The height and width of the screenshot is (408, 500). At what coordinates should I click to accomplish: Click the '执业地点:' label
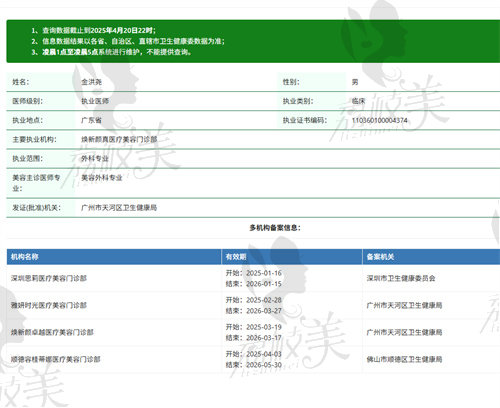[x=27, y=120]
